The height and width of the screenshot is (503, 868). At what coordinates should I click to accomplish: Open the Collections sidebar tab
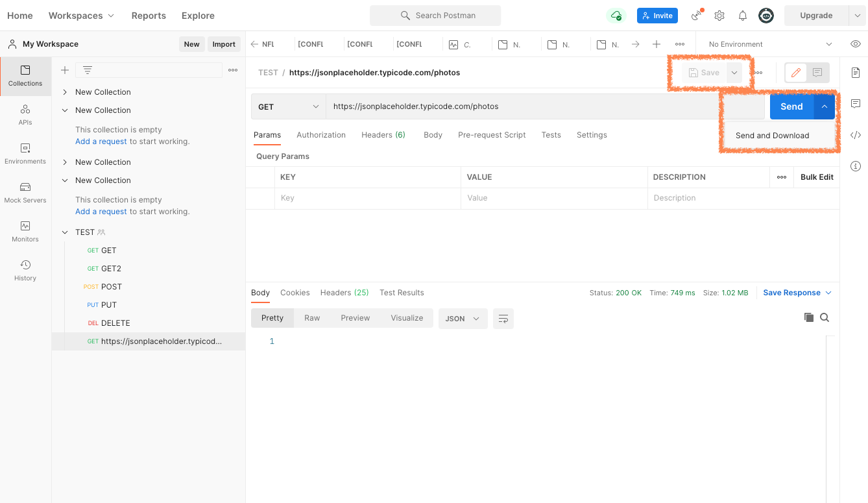(25, 76)
